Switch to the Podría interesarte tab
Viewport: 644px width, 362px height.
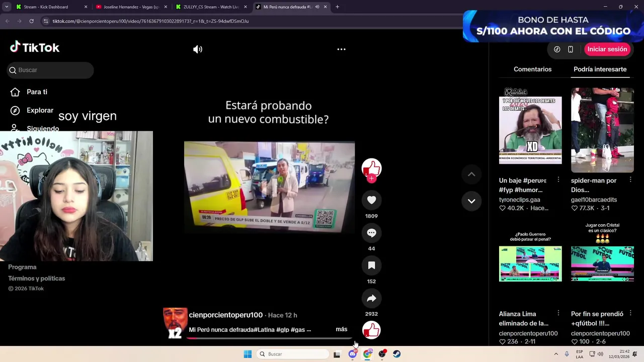coord(600,69)
